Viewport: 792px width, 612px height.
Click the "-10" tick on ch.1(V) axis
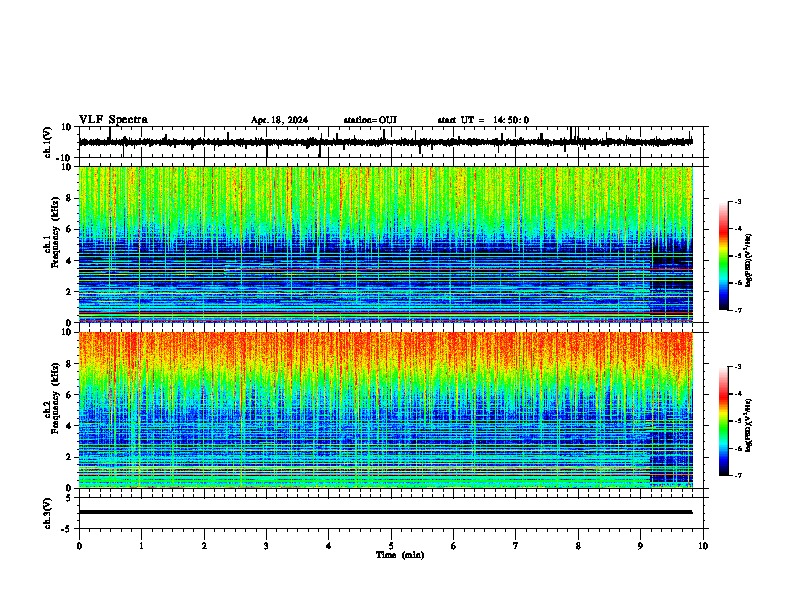tap(65, 158)
